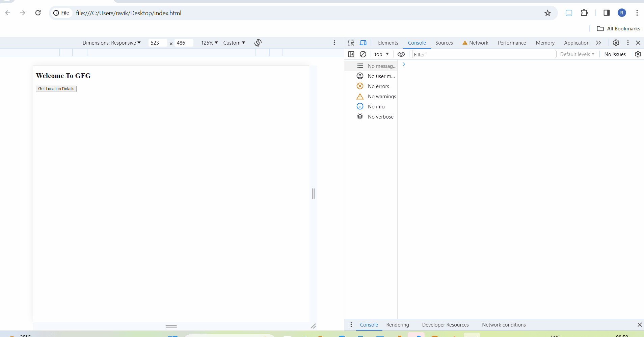Switch to Sources tab

[x=444, y=43]
